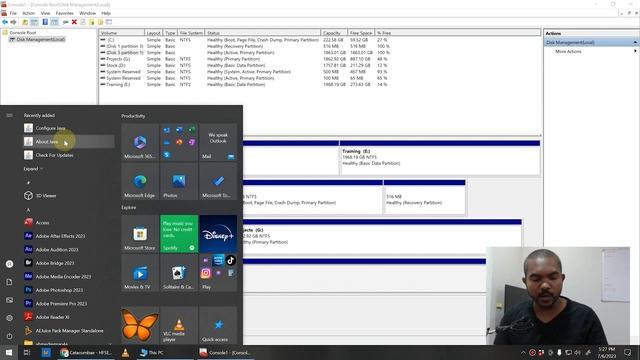Open Task View on the taskbar

tap(27, 352)
